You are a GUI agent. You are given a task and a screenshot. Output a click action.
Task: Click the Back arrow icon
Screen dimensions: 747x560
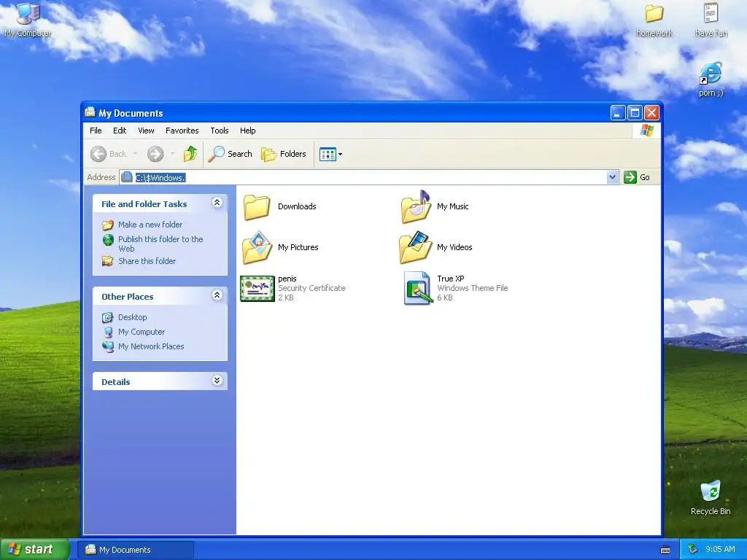[x=98, y=154]
